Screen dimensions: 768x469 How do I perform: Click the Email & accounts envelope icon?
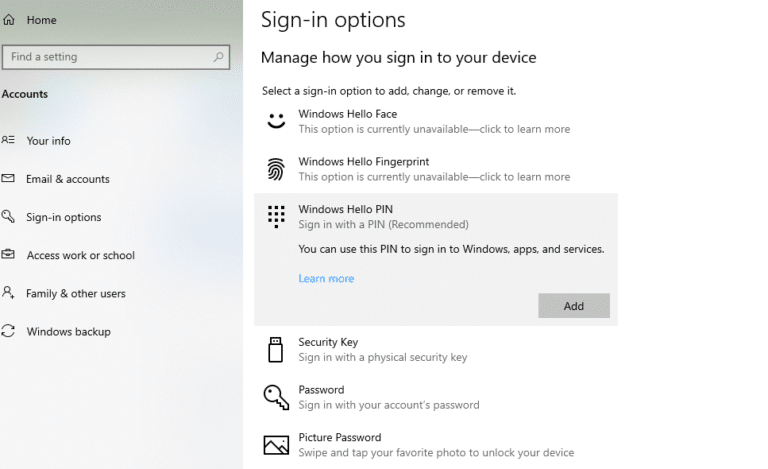(x=8, y=178)
